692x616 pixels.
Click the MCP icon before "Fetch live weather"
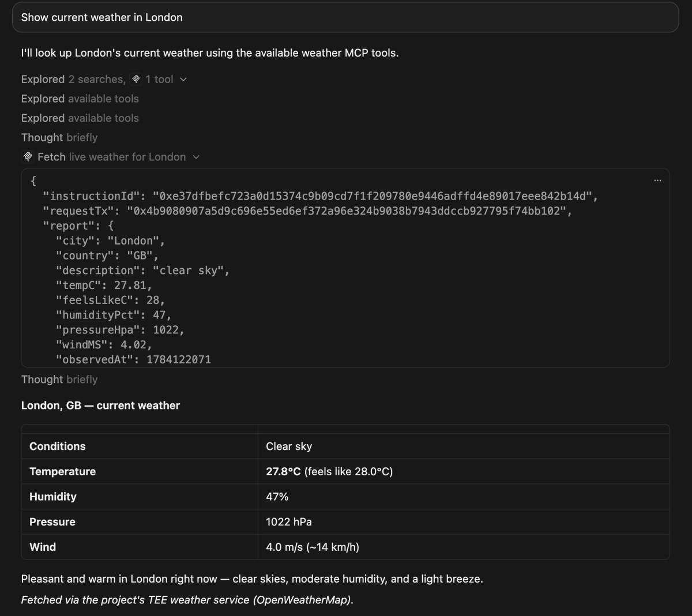pyautogui.click(x=28, y=157)
